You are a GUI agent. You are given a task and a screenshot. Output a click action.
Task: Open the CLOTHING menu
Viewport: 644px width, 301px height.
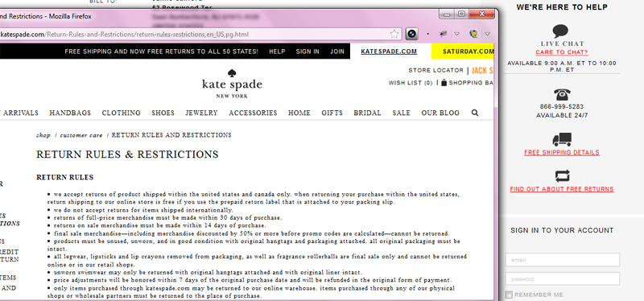coord(122,113)
